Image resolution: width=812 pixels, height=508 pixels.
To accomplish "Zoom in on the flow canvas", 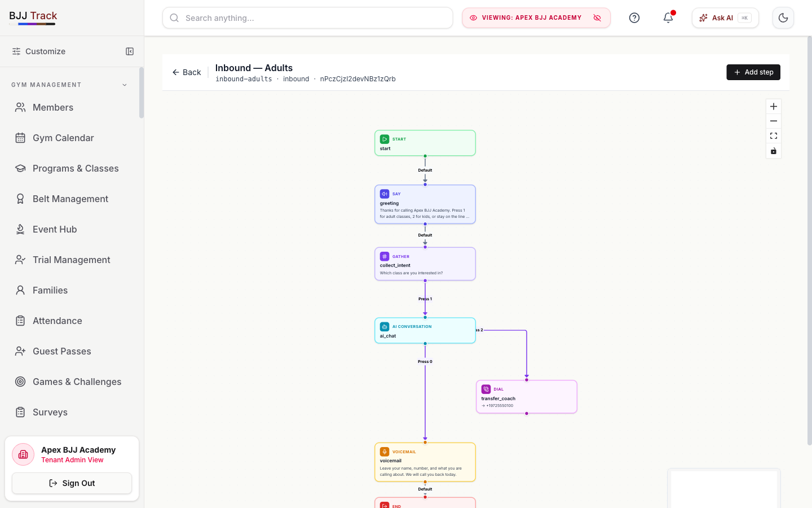I will pyautogui.click(x=774, y=106).
